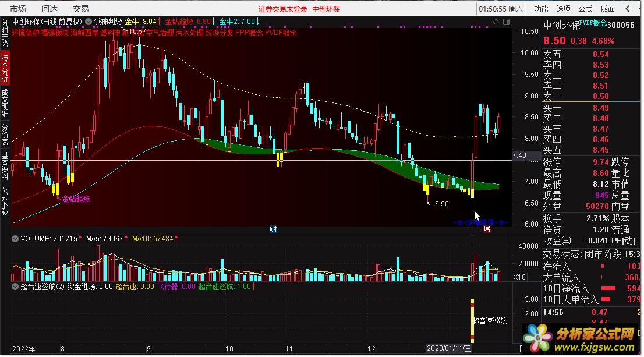Click the 净流入 row
The width and height of the screenshot is (644, 357).
pos(590,266)
